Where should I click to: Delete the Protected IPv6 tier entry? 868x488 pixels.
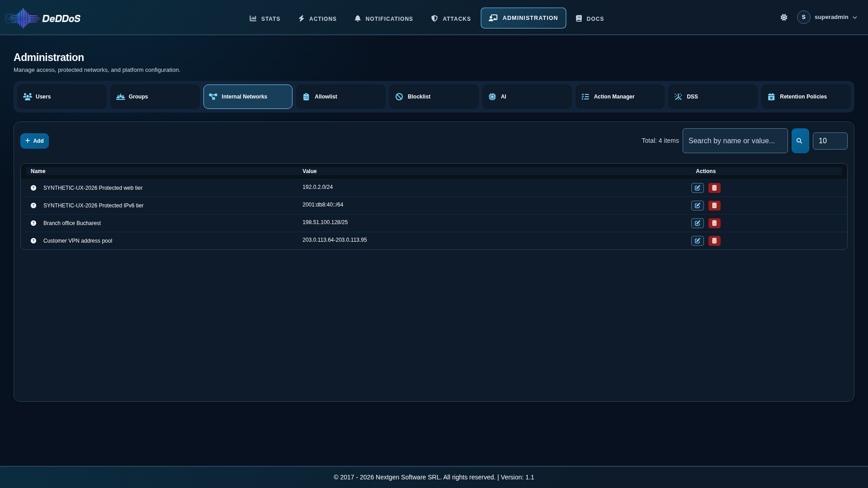pos(714,206)
